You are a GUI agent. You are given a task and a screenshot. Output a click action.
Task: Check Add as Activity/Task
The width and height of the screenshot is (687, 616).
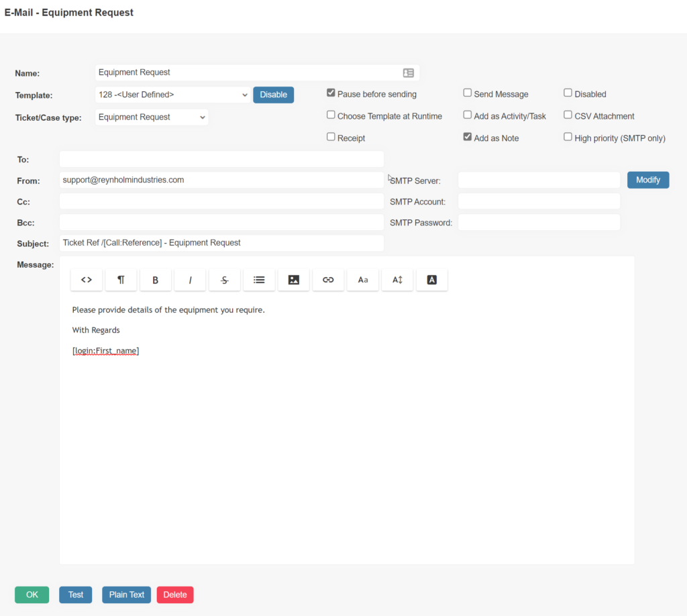(x=468, y=115)
